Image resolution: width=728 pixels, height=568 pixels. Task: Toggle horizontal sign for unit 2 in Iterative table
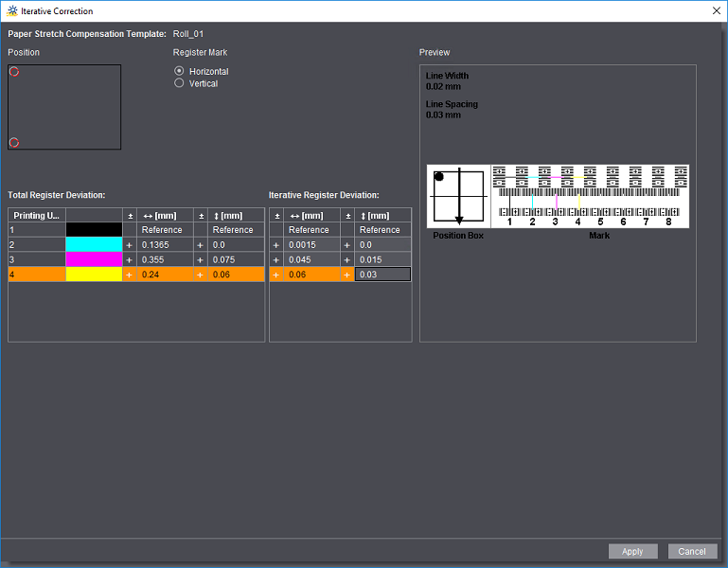tap(276, 245)
